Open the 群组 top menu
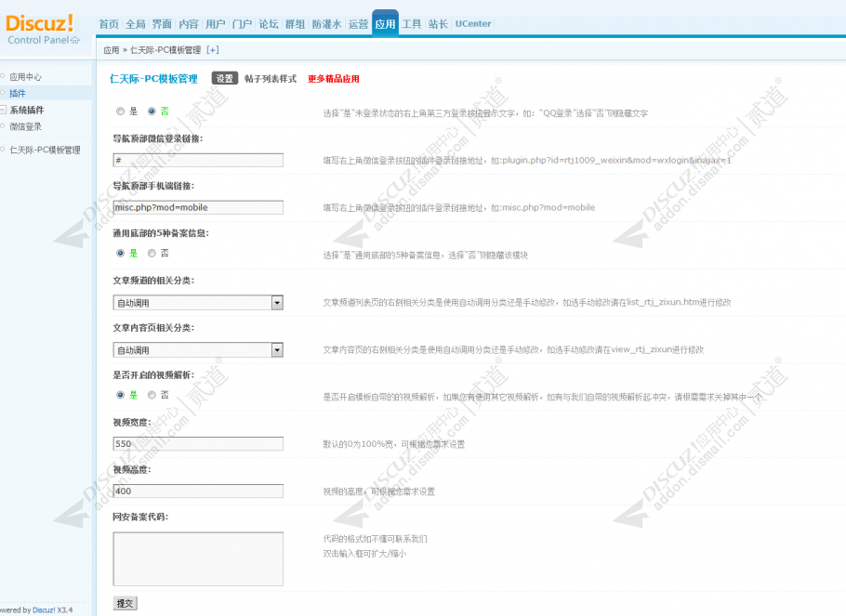This screenshot has height=616, width=846. coord(295,24)
